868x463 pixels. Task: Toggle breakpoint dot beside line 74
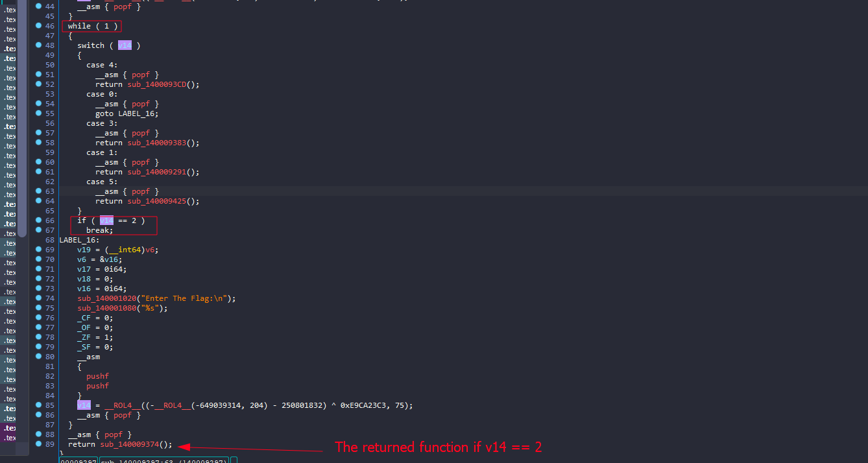(x=39, y=298)
